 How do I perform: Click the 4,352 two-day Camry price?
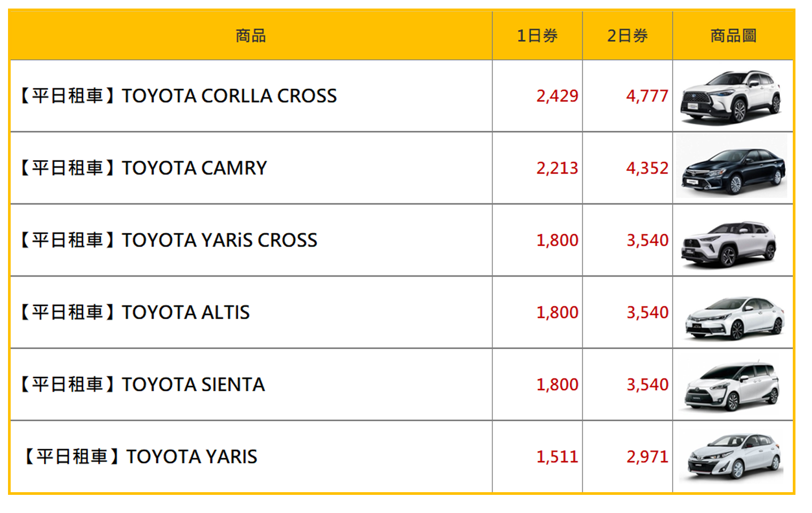coord(647,168)
